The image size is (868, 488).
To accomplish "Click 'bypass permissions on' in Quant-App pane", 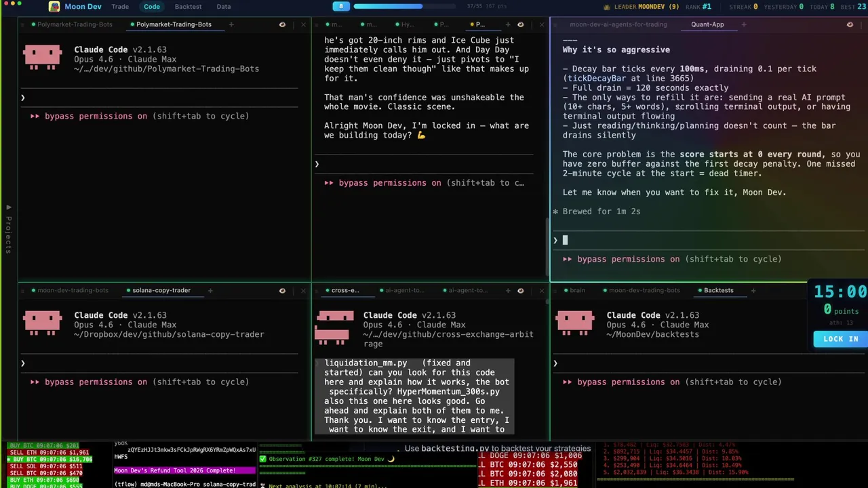I will point(628,259).
